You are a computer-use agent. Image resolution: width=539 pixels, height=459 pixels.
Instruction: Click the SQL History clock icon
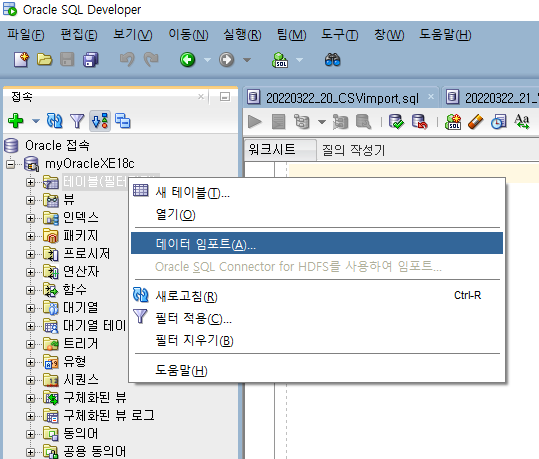[x=499, y=122]
